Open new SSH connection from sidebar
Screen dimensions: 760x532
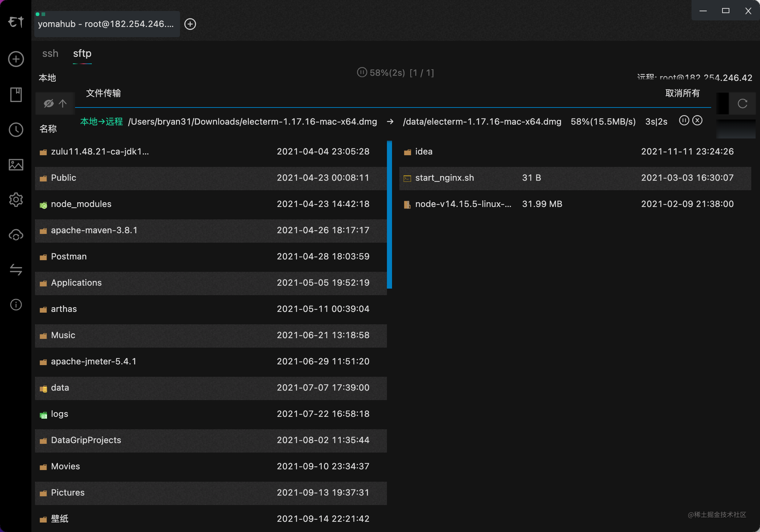16,59
